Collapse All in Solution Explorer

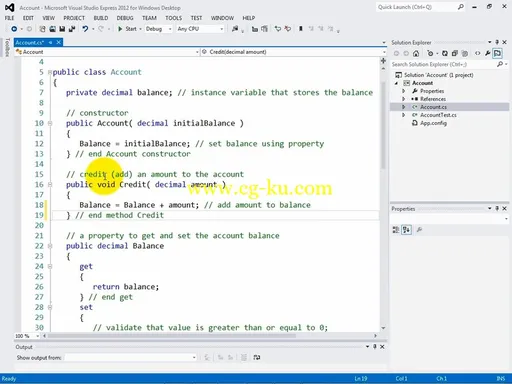click(455, 53)
